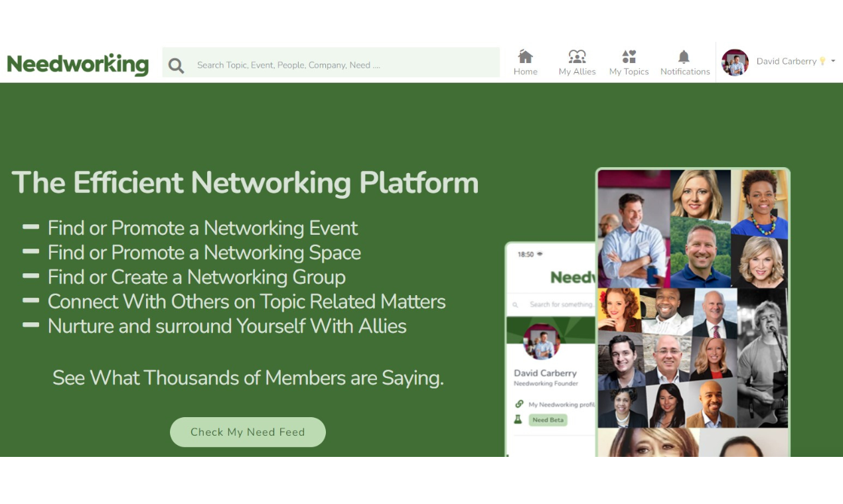This screenshot has width=843, height=504.
Task: Click 'See What Thousands of Members are Saying.'
Action: 248,378
